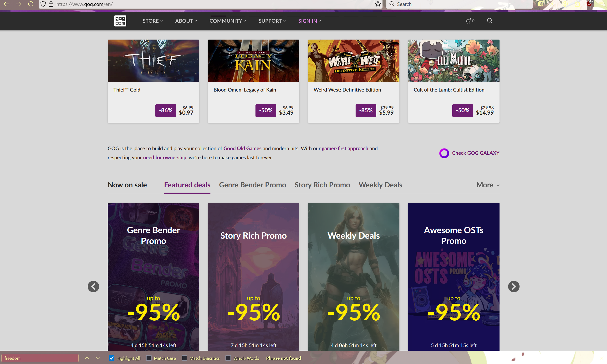Click the Phrase not found message

click(283, 358)
